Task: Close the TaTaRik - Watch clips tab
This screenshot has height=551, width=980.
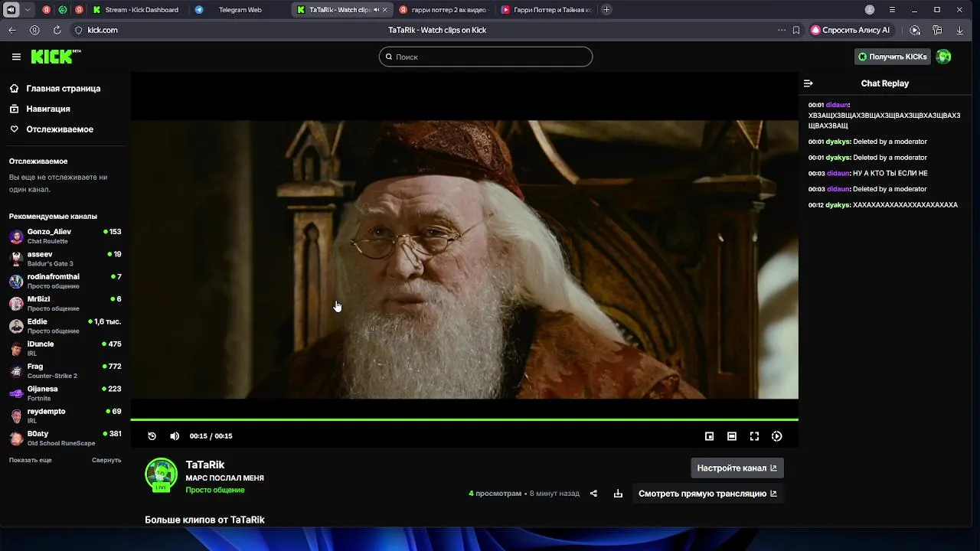Action: tap(385, 10)
